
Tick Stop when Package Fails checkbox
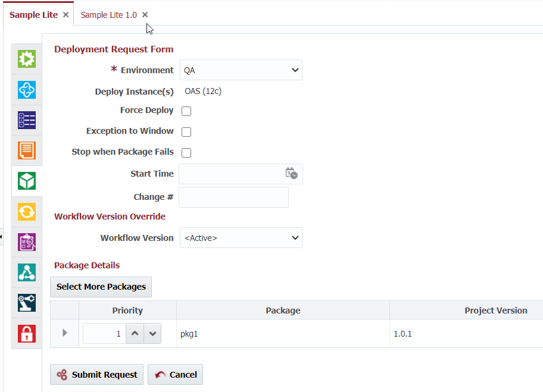(186, 153)
